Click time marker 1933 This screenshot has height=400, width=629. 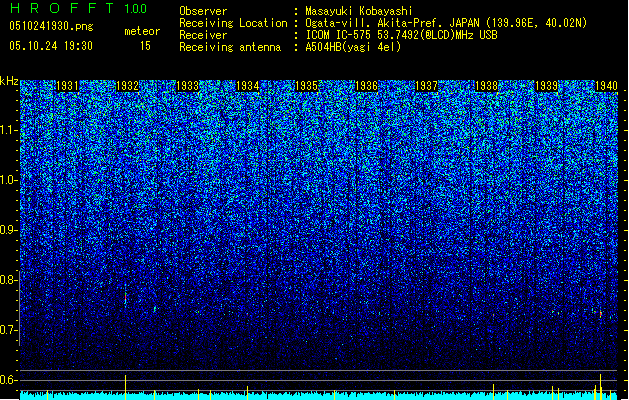pos(187,86)
